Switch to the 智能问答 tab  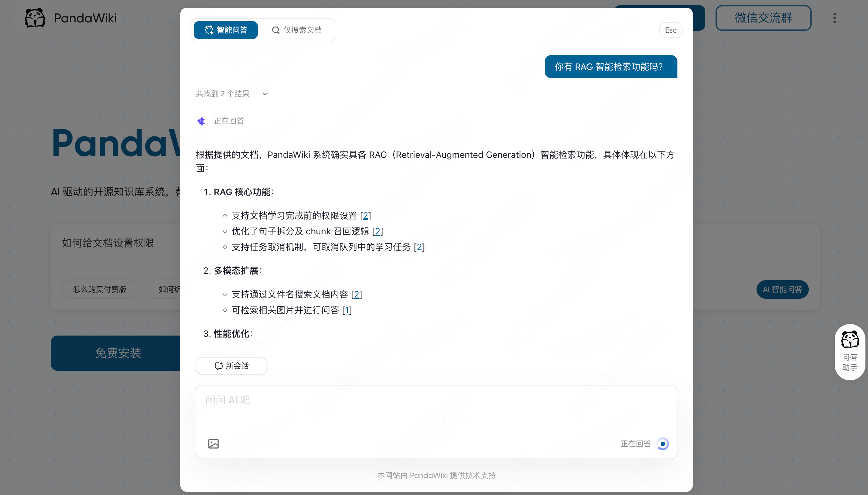pos(226,30)
